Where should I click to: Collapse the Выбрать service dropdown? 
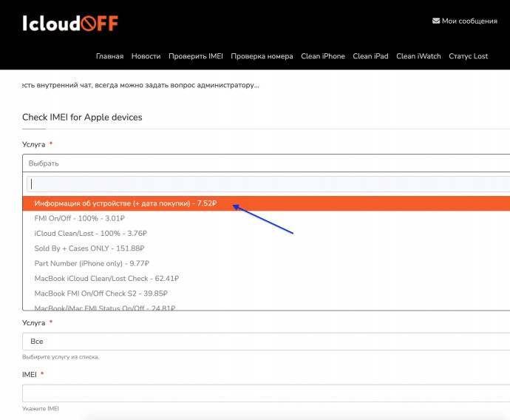(266, 163)
